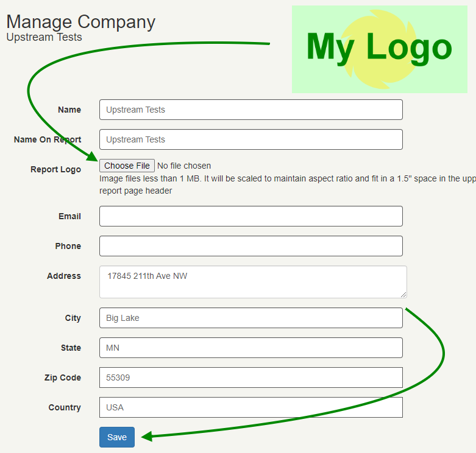Focus the Name On Report input

[x=250, y=139]
